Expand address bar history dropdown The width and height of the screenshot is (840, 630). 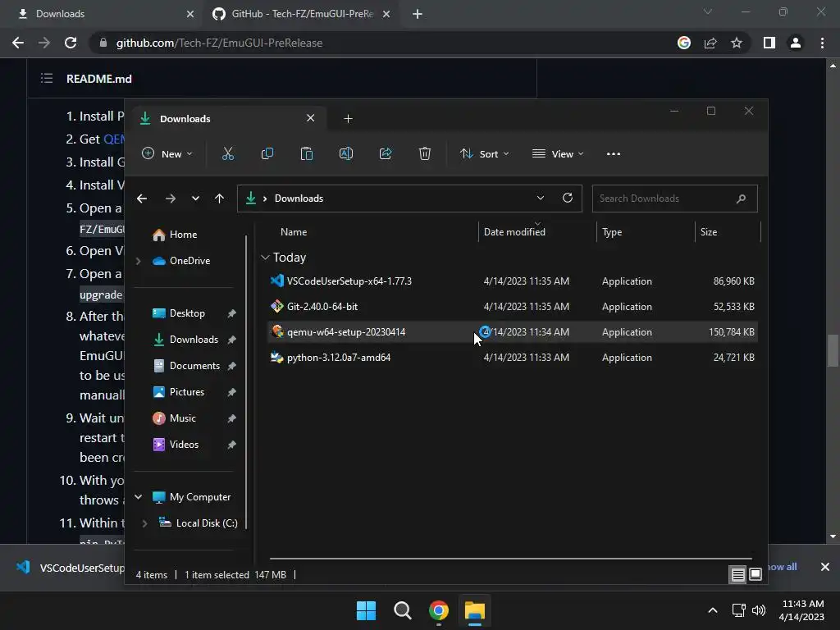point(541,198)
